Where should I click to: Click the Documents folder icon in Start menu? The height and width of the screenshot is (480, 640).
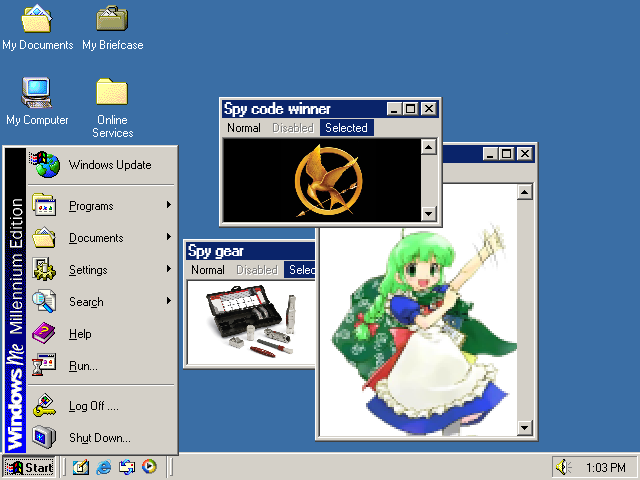(x=44, y=237)
